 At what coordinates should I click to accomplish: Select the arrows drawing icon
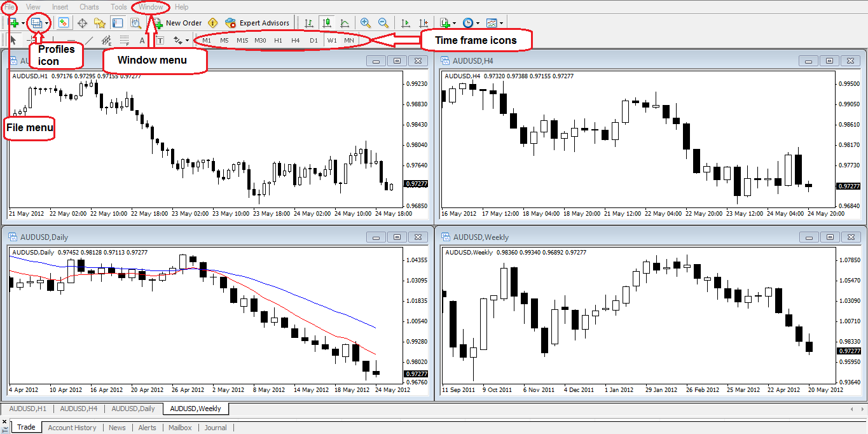click(178, 40)
